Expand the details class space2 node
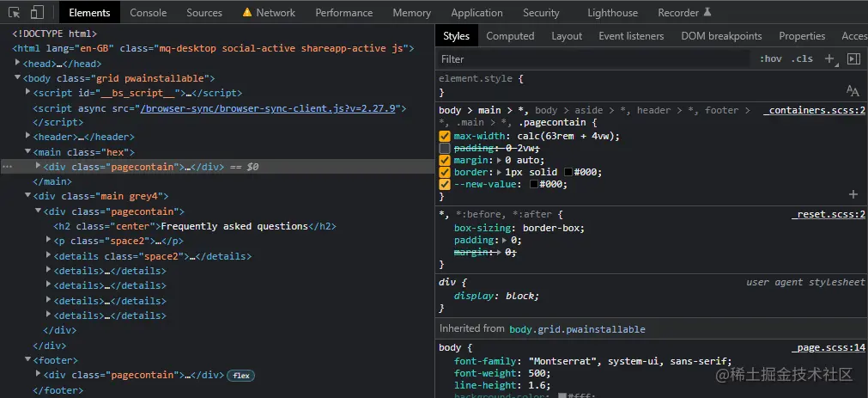868x398 pixels. click(49, 255)
